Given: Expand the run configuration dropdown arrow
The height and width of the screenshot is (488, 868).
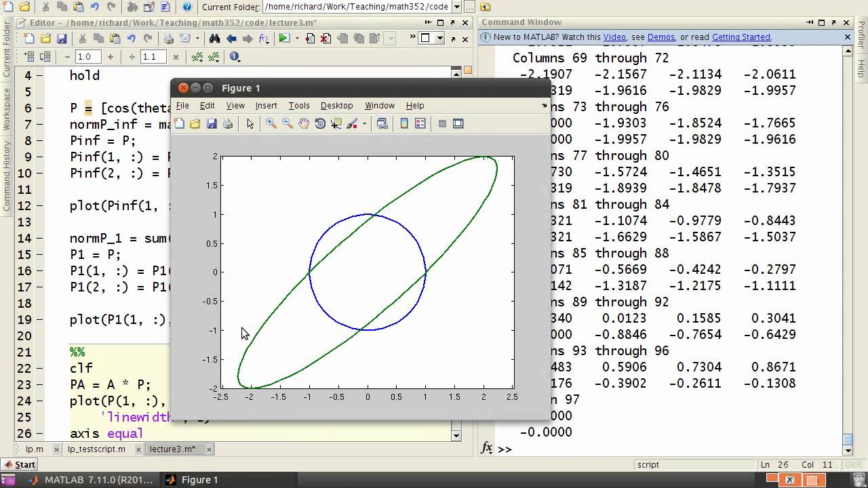Looking at the screenshot, I should click(x=297, y=39).
